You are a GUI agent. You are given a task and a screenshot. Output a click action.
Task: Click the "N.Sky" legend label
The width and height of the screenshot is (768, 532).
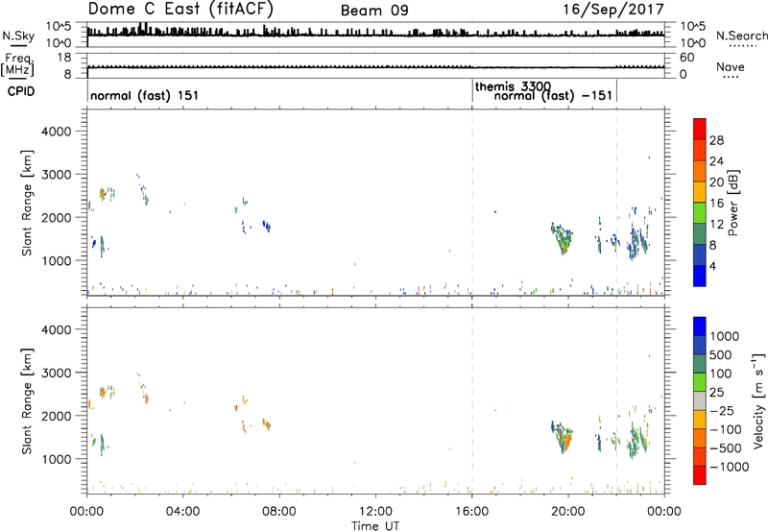[18, 36]
